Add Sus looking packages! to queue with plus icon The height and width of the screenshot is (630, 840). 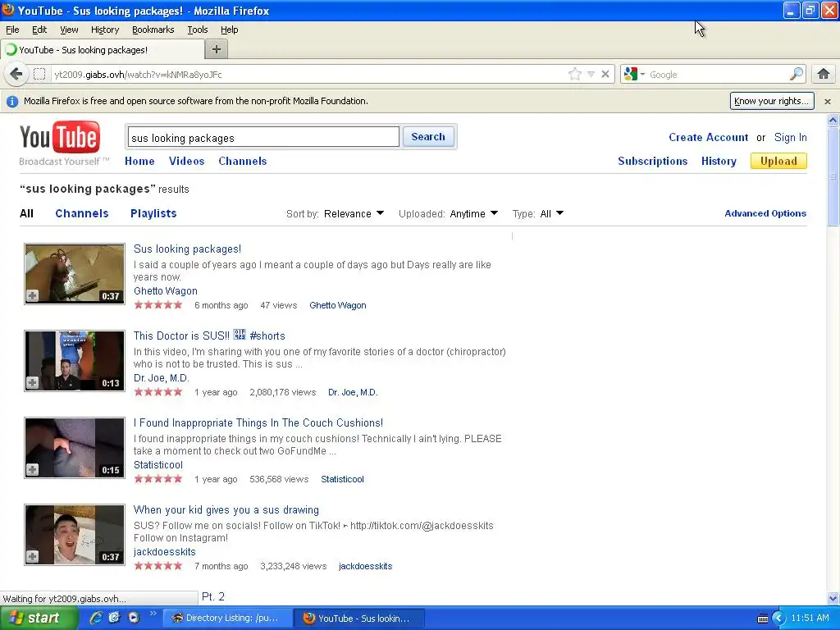coord(33,295)
